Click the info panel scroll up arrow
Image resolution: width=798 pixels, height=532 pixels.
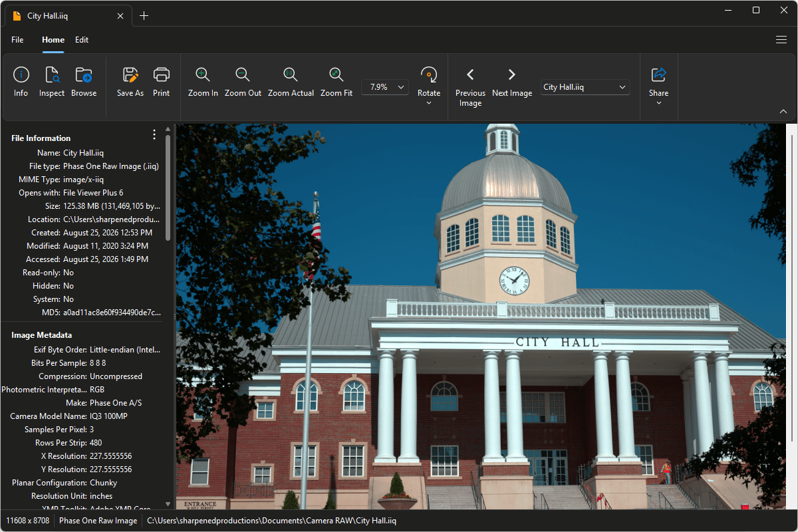168,129
